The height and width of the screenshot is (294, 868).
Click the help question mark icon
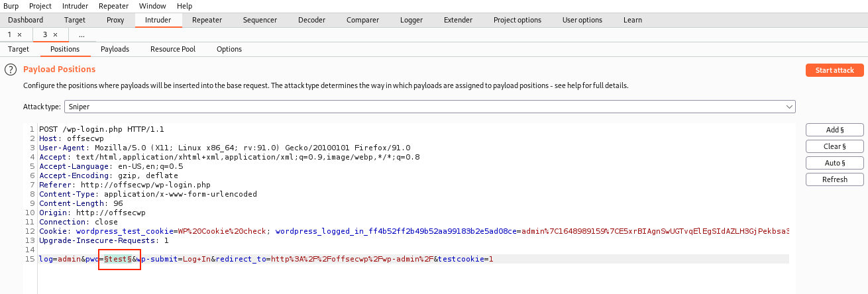11,70
